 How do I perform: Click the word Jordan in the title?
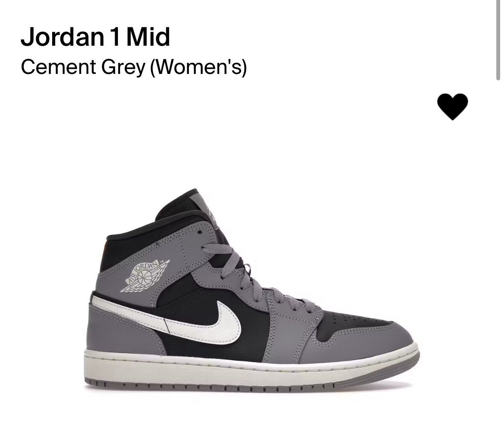62,37
